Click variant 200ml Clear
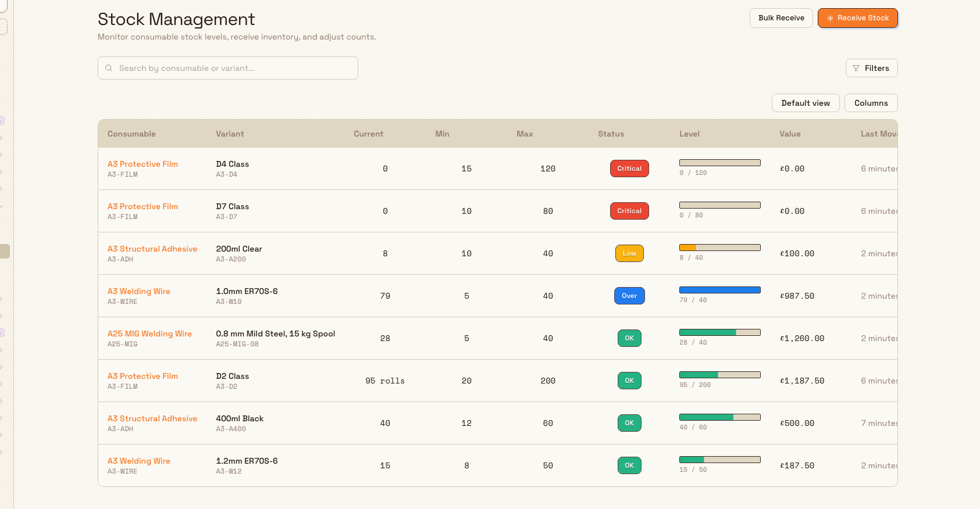The image size is (980, 509). coord(239,249)
